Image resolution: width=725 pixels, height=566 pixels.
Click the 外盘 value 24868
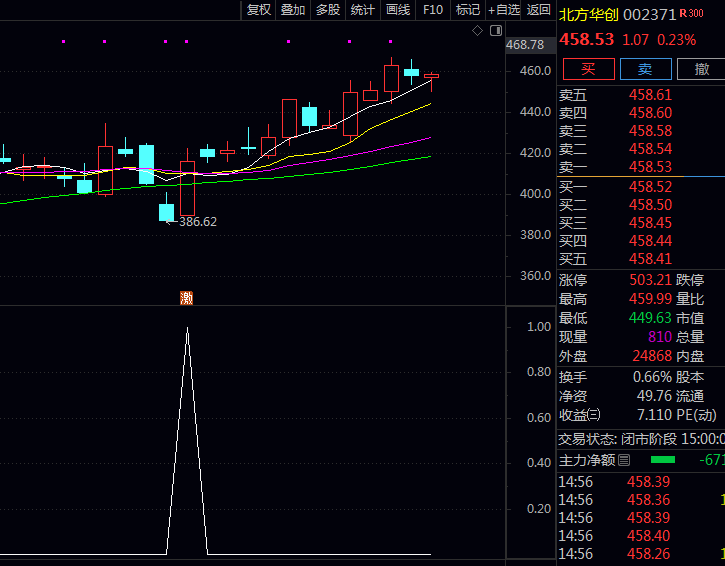coord(652,356)
